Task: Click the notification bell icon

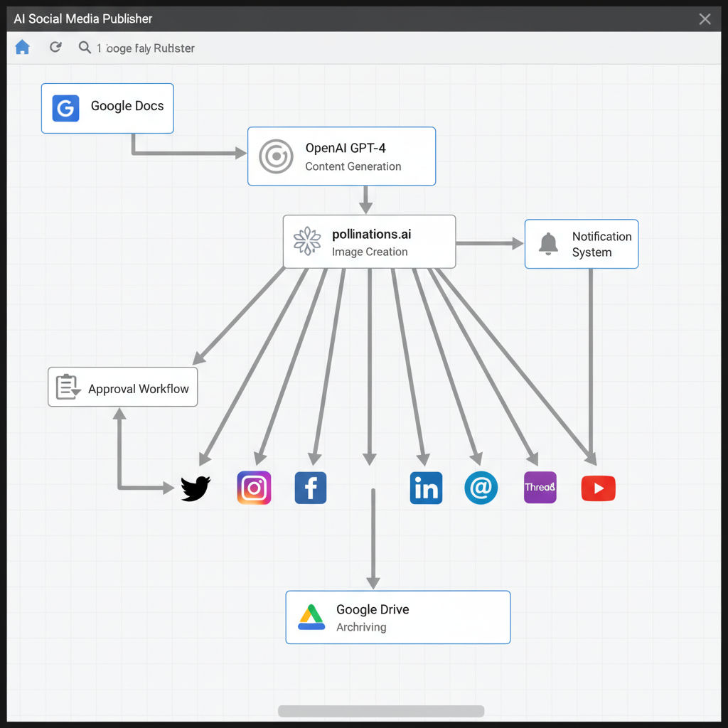Action: [548, 243]
